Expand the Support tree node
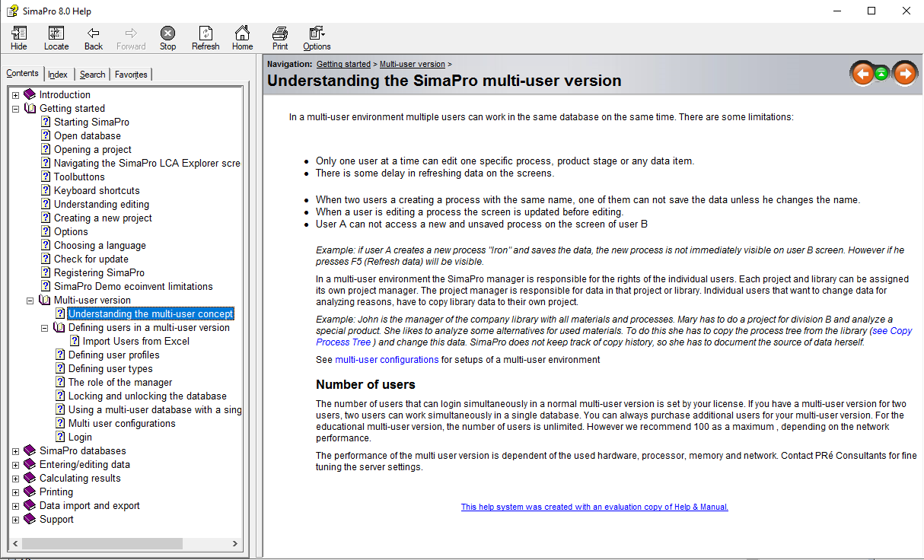The image size is (924, 560). [x=16, y=520]
